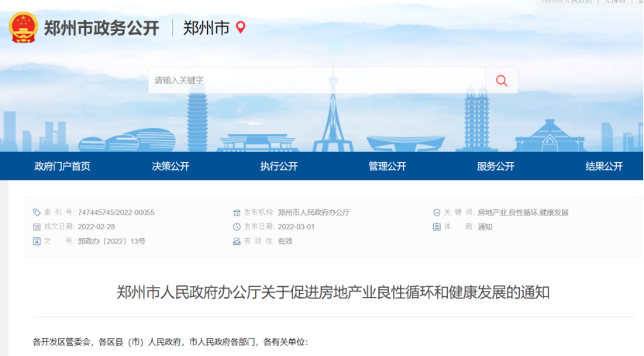The width and height of the screenshot is (644, 356).
Task: Click the 郑州市政务公开 site title
Action: pyautogui.click(x=102, y=29)
